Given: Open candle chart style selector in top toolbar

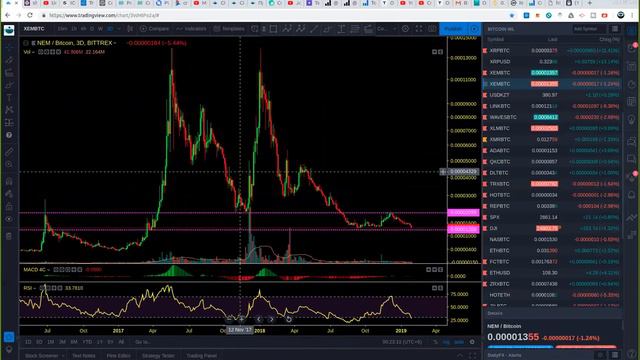Looking at the screenshot, I should point(130,29).
